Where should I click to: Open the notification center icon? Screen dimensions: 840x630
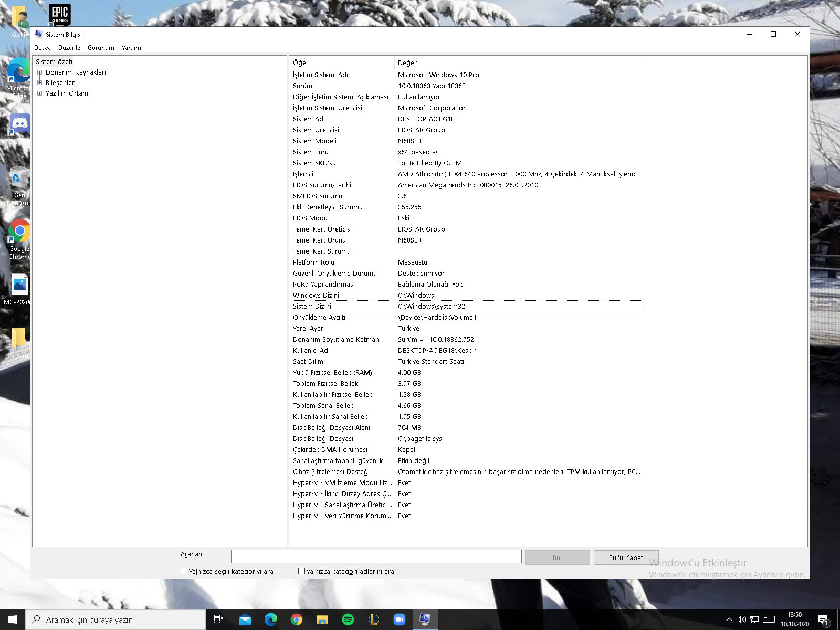824,620
